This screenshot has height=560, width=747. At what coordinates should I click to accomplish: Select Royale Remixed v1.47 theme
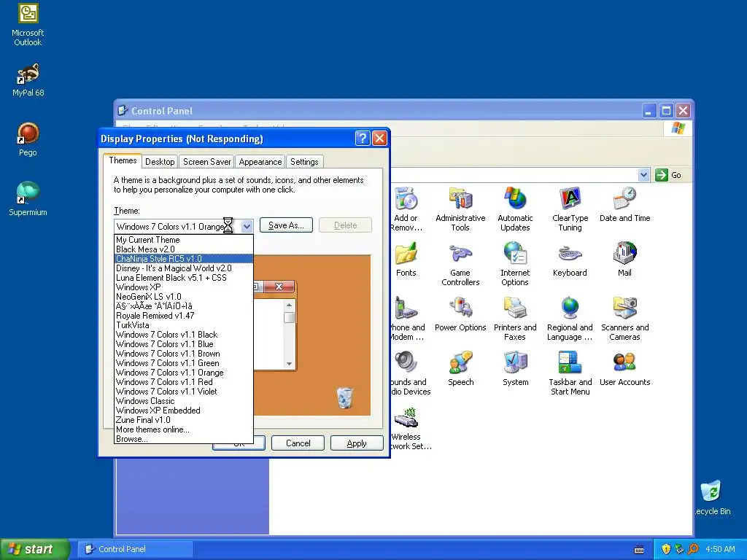point(183,316)
